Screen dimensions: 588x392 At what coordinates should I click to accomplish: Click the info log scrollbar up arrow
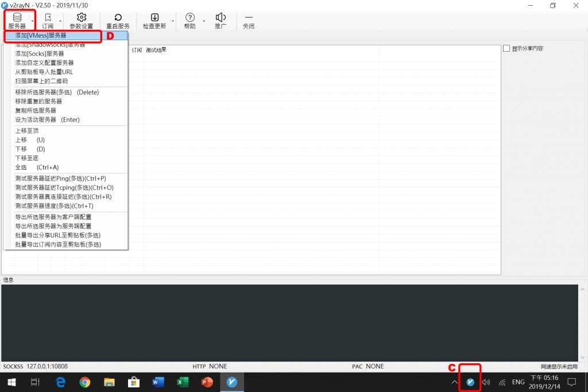click(x=582, y=289)
